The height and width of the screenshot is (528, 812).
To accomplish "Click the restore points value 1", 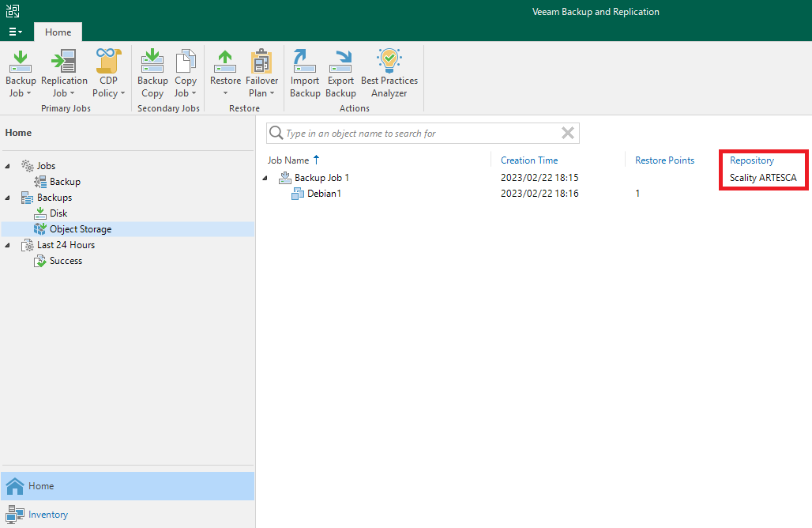I will tap(637, 194).
